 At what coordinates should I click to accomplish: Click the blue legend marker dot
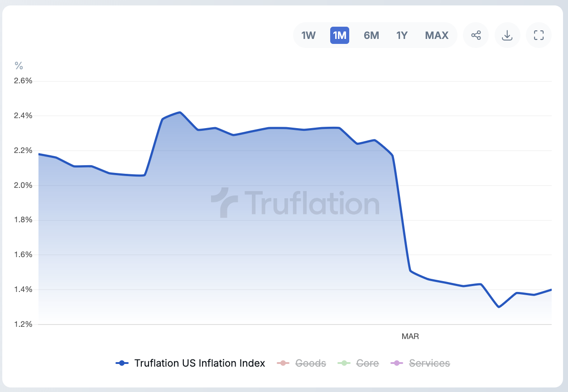click(x=121, y=363)
